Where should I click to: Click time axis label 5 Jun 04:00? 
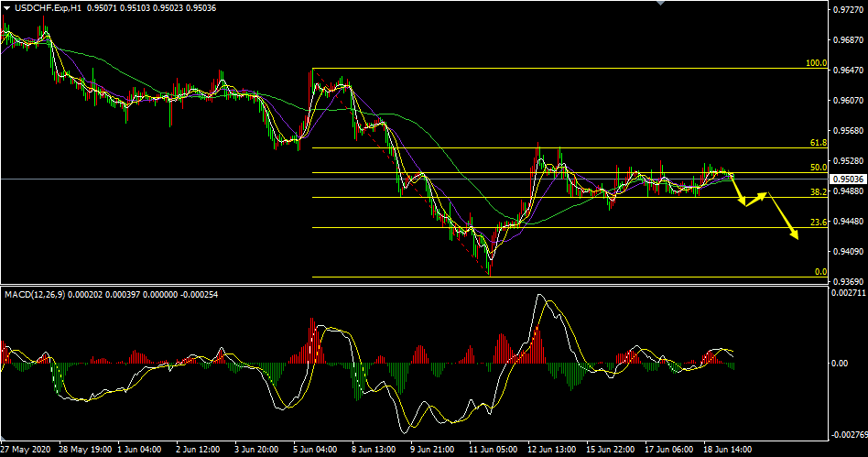[x=315, y=449]
